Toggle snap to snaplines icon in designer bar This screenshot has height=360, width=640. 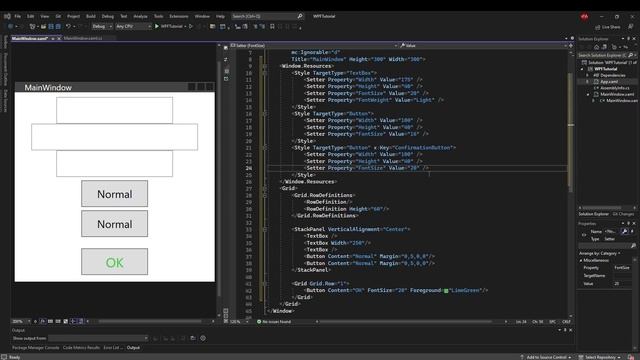point(73,322)
